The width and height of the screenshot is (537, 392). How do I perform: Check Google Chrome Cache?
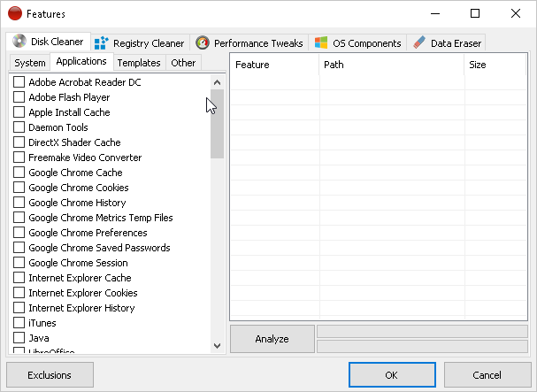click(x=19, y=173)
